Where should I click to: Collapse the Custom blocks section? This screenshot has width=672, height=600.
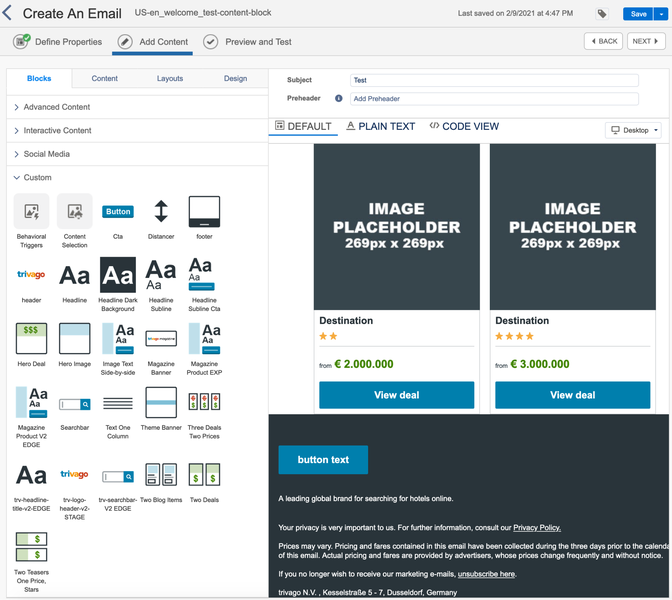pos(38,178)
